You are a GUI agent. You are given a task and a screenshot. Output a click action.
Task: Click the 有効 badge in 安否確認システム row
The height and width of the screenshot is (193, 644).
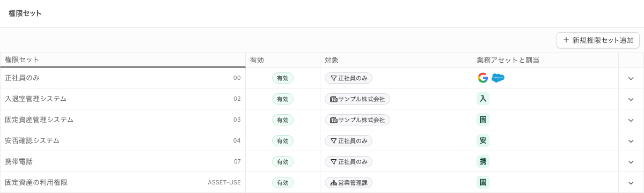(x=283, y=141)
